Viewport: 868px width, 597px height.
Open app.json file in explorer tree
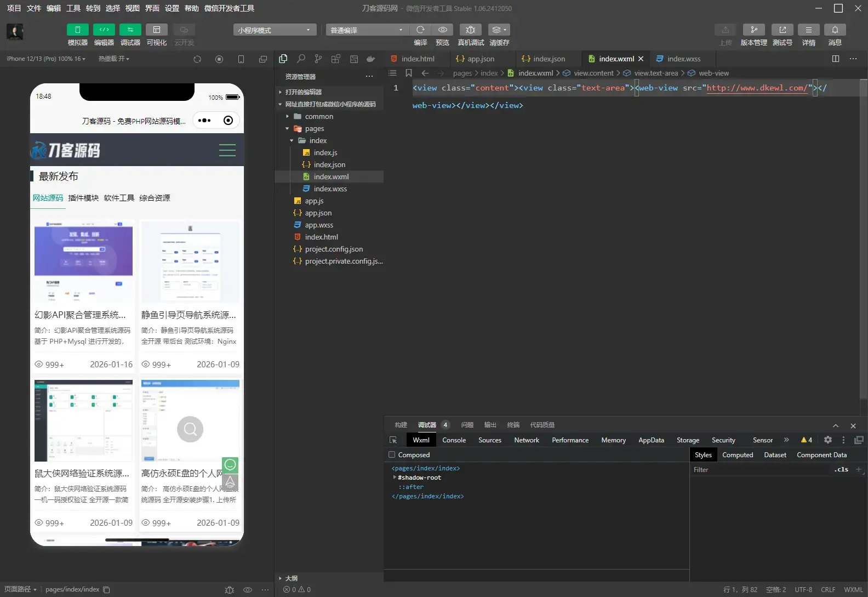[318, 213]
